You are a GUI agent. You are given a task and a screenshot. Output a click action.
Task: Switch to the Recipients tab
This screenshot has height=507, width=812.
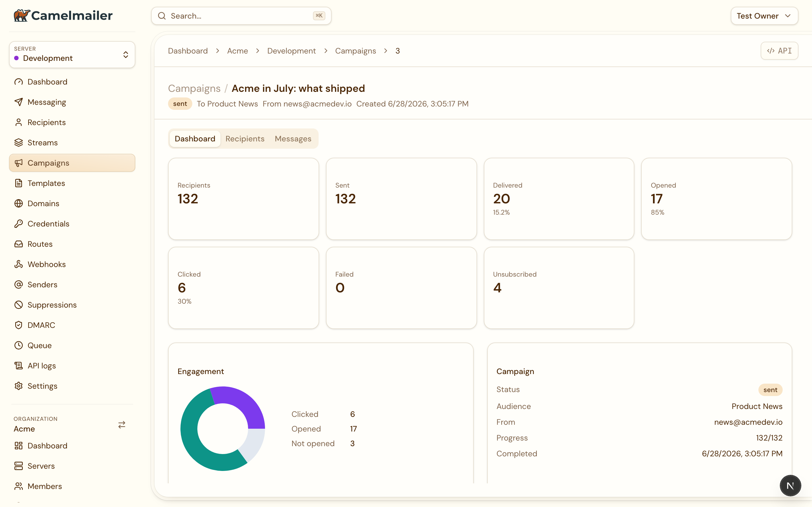245,139
